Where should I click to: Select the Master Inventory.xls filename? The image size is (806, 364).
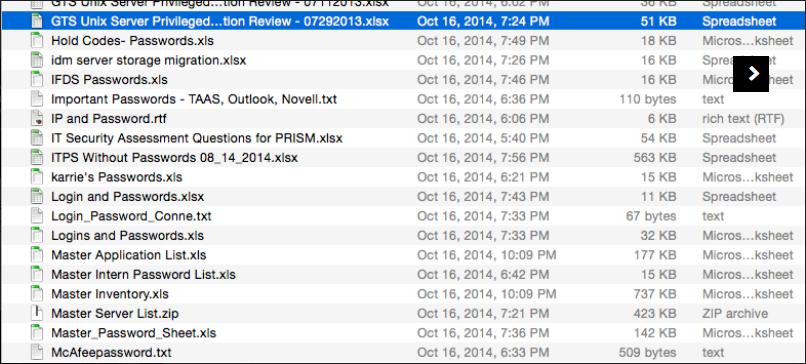110,294
